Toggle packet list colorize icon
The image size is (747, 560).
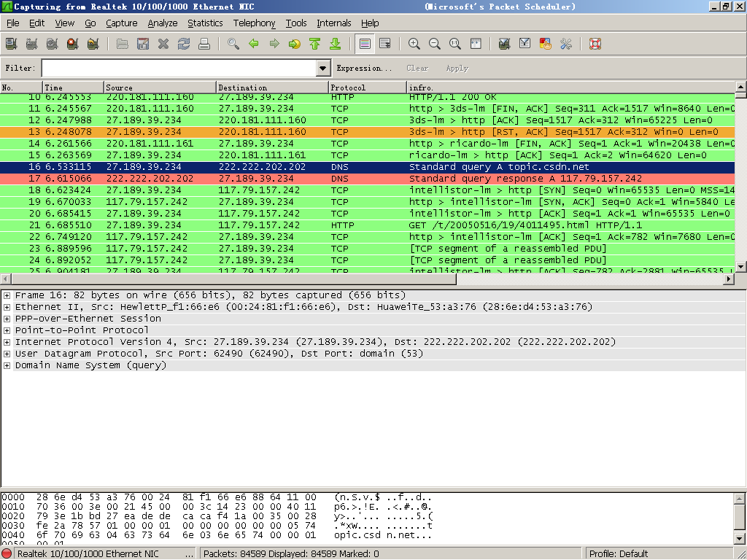point(365,44)
